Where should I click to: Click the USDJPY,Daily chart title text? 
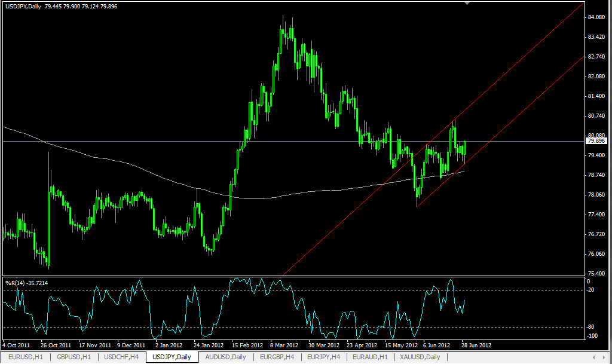click(x=23, y=6)
